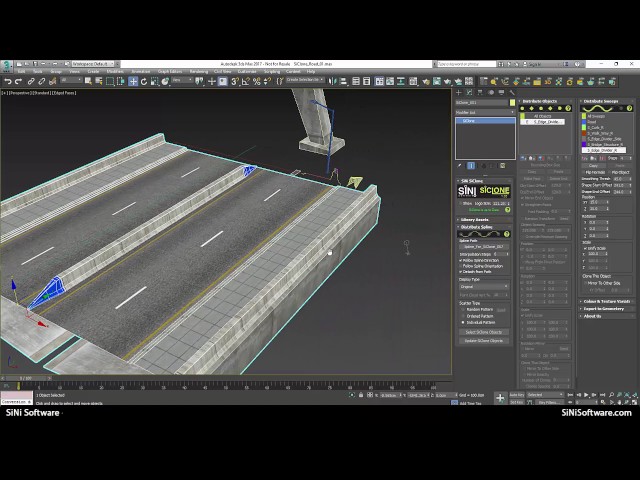This screenshot has height=480, width=640.
Task: Switch to the Create command panel
Action: 459,93
